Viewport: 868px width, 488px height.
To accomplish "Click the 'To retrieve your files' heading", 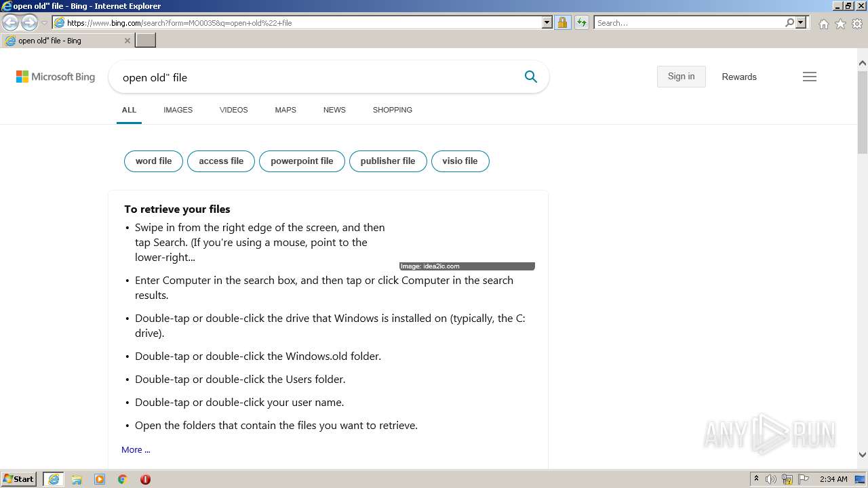I will 177,209.
